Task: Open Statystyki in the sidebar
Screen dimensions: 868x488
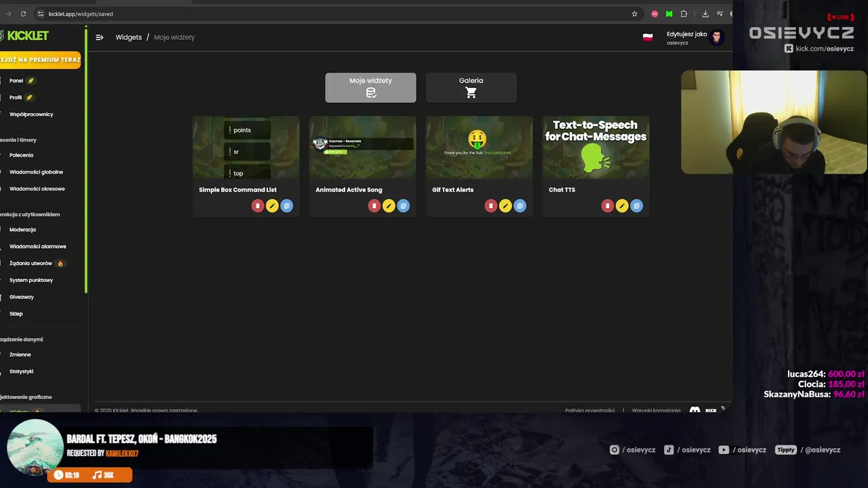Action: [x=22, y=371]
